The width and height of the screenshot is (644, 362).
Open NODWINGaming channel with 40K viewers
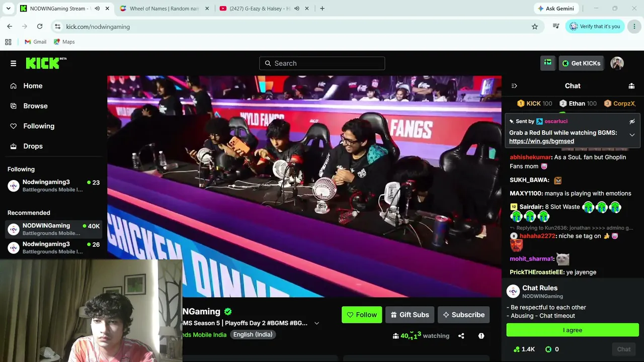(x=53, y=229)
